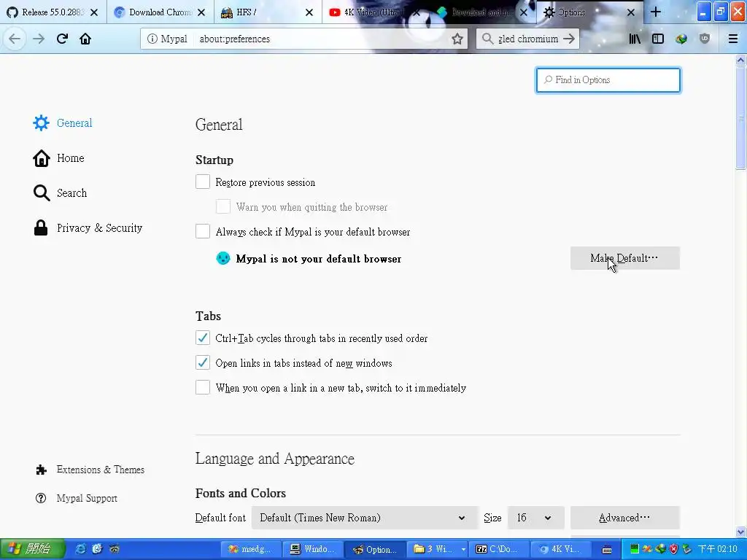Image resolution: width=747 pixels, height=560 pixels.
Task: Open the Home preferences category
Action: pyautogui.click(x=58, y=158)
